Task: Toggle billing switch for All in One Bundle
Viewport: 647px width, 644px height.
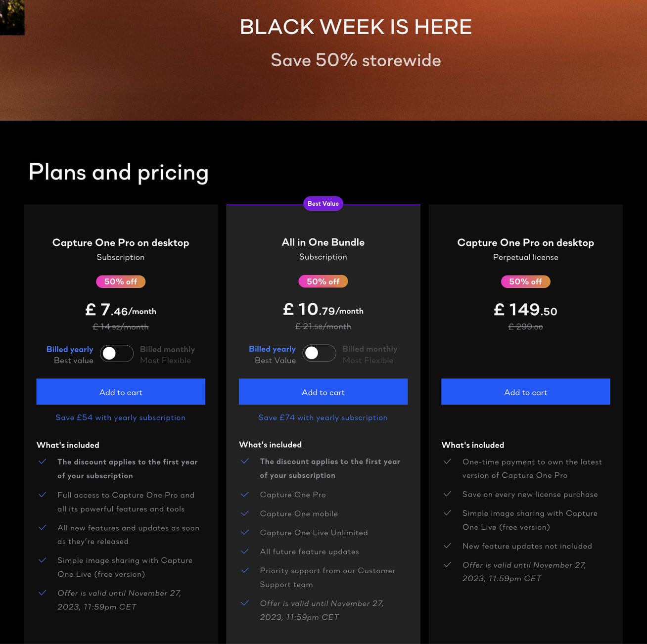Action: (319, 353)
